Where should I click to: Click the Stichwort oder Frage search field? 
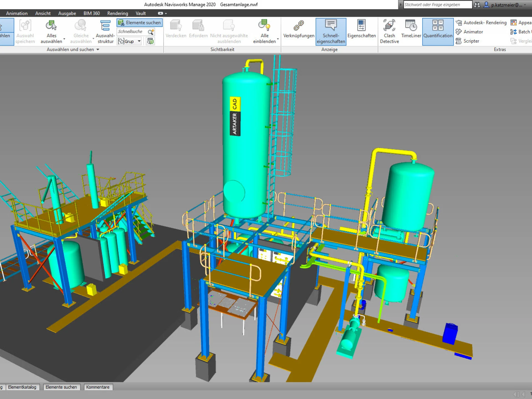tap(437, 5)
